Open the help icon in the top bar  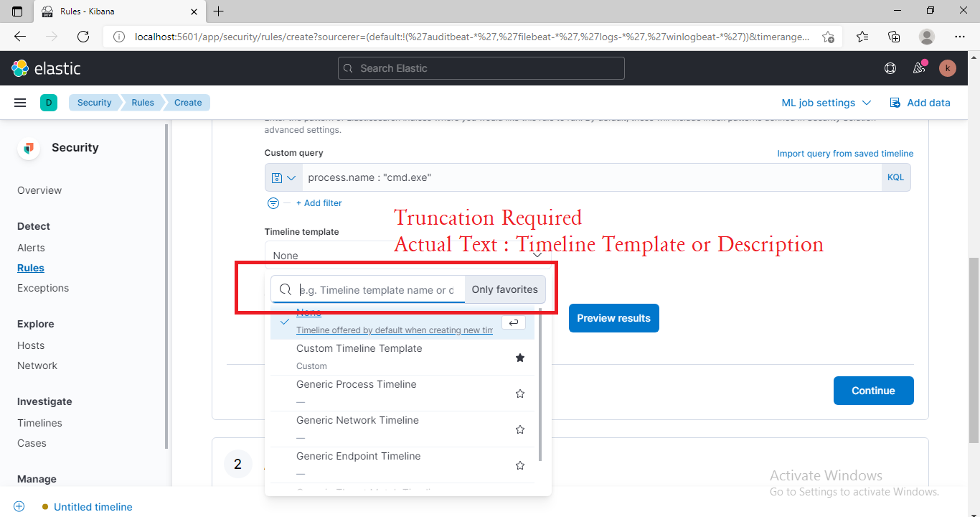tap(890, 67)
